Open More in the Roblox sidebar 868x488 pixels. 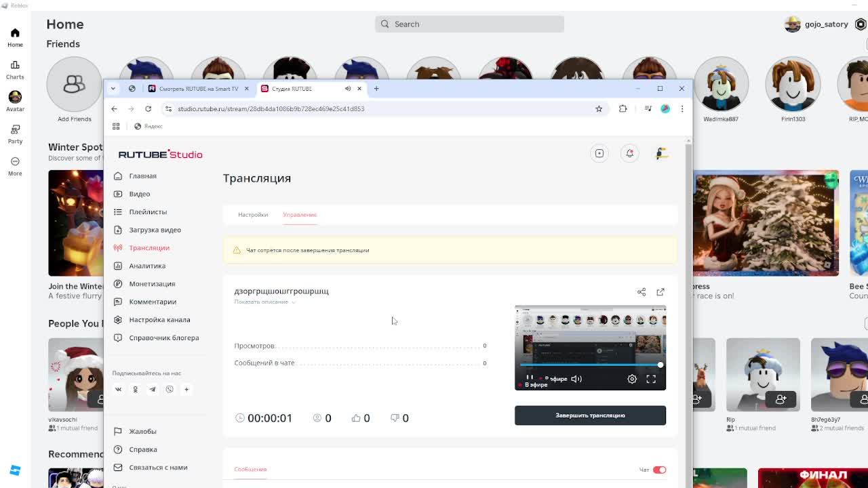15,165
